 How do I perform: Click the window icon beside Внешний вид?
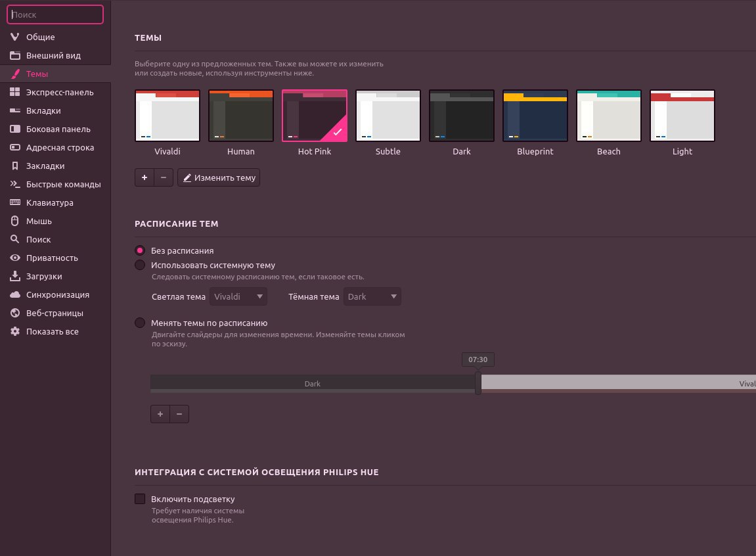click(15, 55)
